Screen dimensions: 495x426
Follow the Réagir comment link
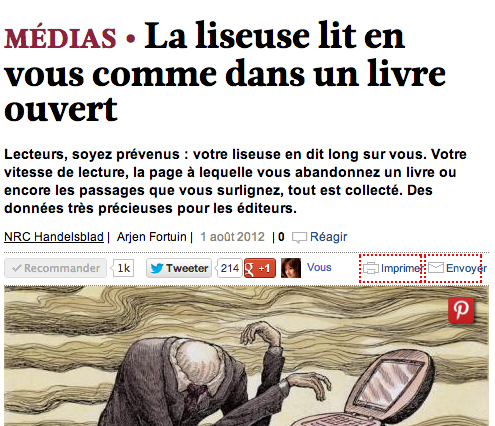[328, 237]
